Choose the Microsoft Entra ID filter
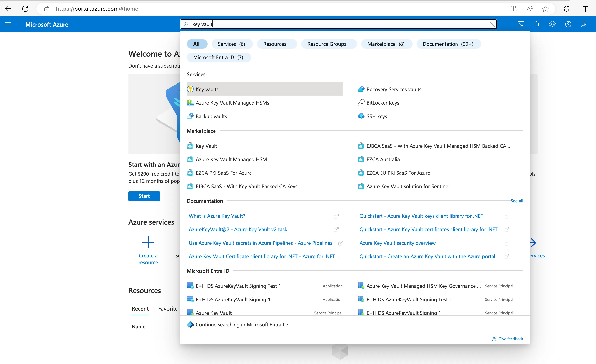596x364 pixels. tap(218, 57)
